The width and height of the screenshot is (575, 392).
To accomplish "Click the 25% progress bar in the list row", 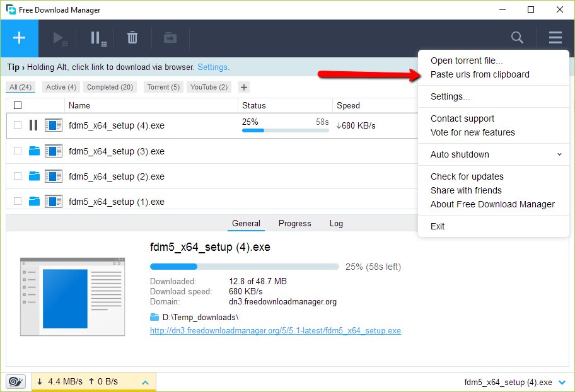I will [286, 130].
